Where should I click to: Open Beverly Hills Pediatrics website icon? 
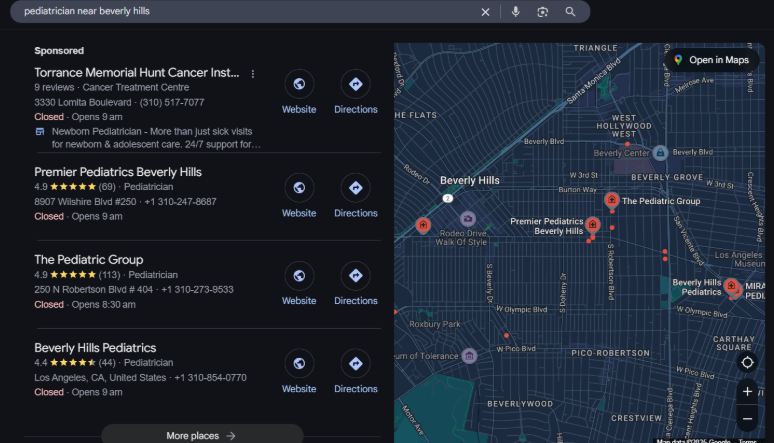tap(299, 363)
